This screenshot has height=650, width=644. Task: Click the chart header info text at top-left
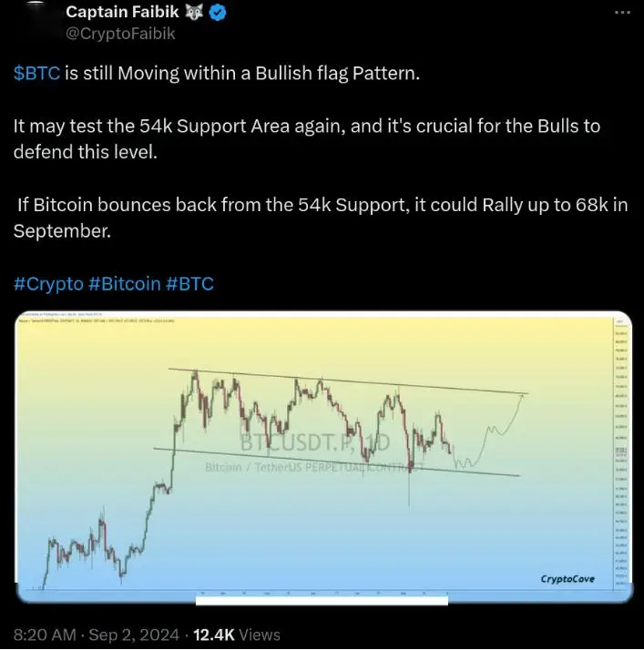(97, 318)
